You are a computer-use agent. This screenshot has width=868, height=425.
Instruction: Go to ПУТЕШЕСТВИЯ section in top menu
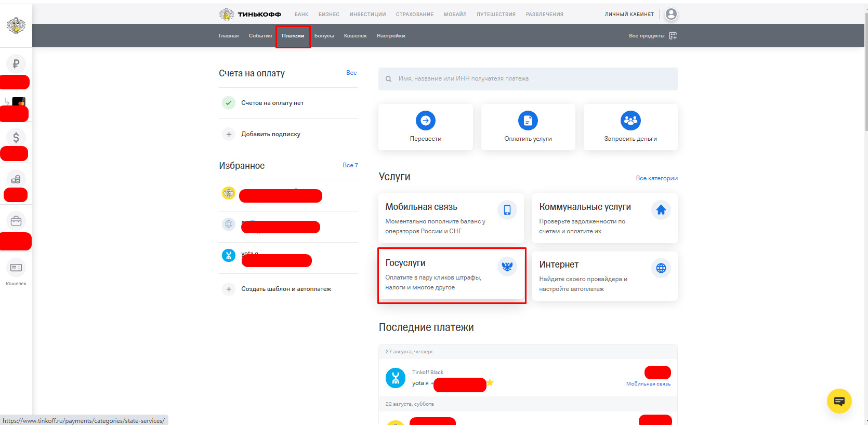point(496,15)
